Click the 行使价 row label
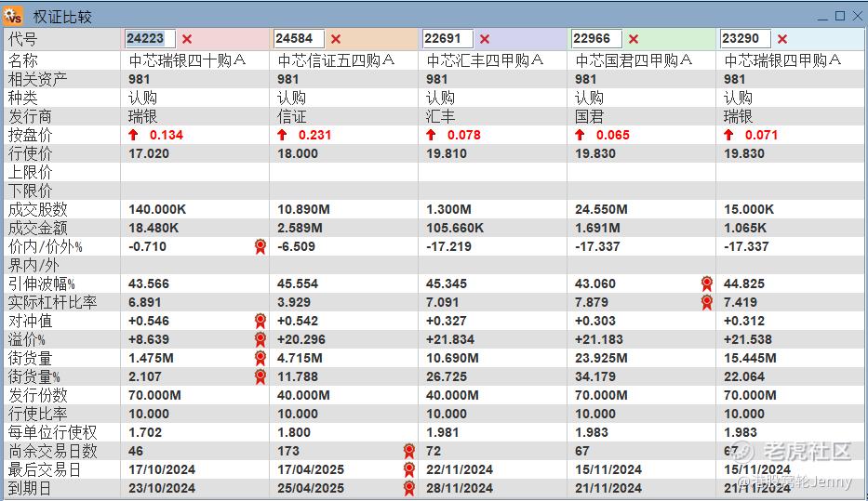 [x=30, y=153]
